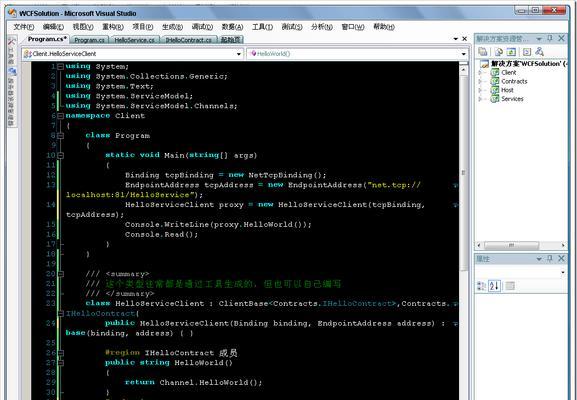Open the 帮助(H) Help menu
Image resolution: width=577 pixels, height=400 pixels.
click(384, 27)
